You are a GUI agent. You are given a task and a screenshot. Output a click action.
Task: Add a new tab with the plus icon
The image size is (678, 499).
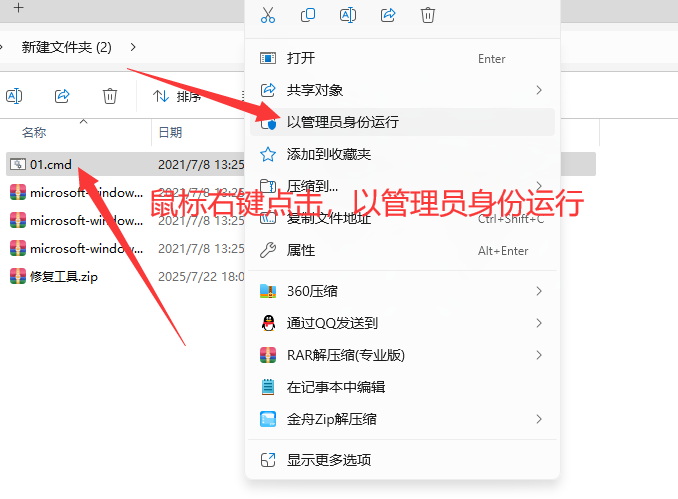pos(18,8)
